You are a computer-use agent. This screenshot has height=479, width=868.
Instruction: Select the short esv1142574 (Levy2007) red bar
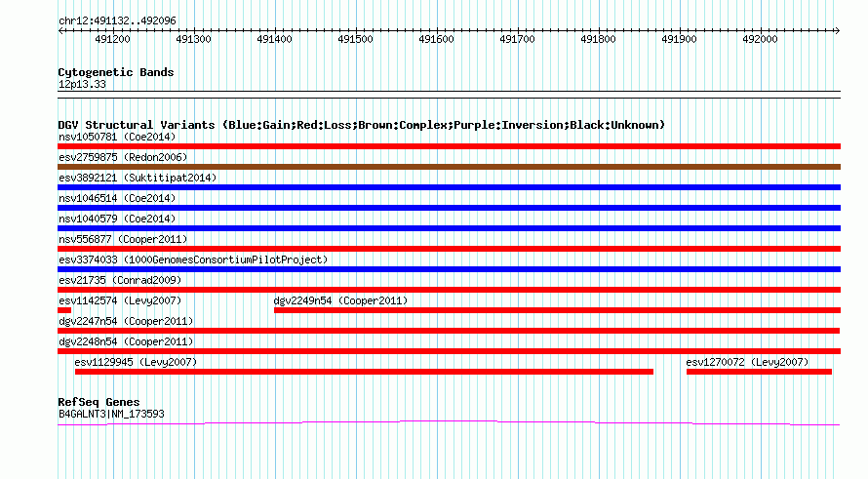pyautogui.click(x=64, y=310)
